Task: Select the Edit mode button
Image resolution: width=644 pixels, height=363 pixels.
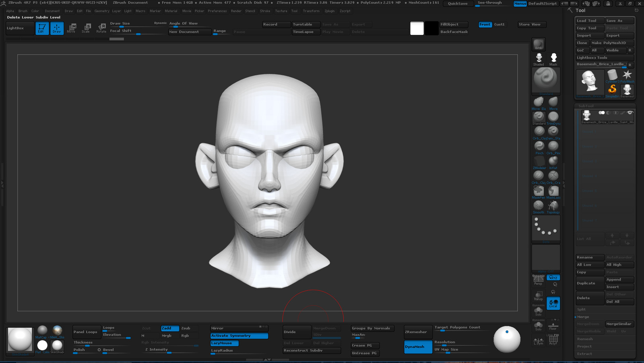Action: 42,28
